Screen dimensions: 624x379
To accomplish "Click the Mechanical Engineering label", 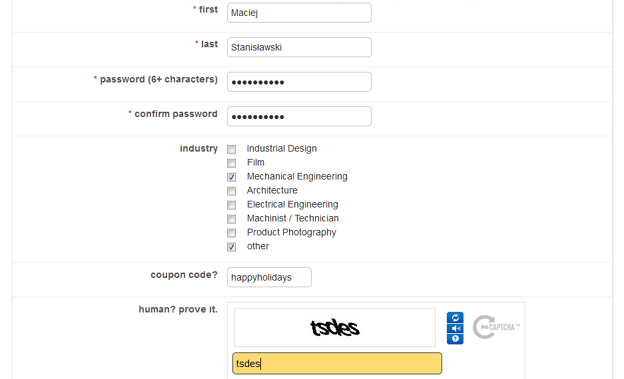I will coord(297,176).
